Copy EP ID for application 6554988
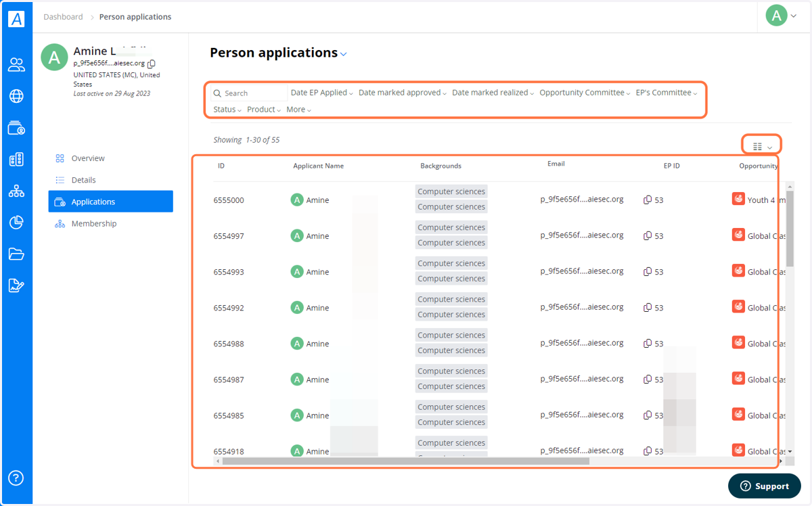Screen dimensions: 812x506 pyautogui.click(x=648, y=344)
